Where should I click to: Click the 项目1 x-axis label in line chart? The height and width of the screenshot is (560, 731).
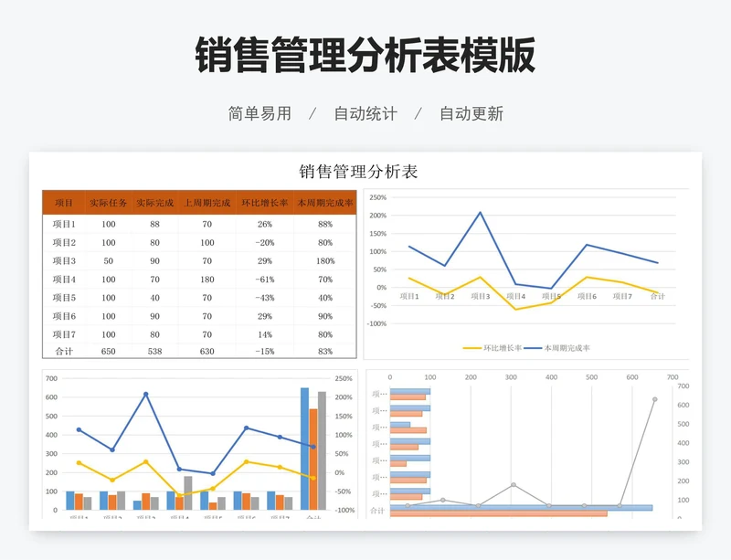point(409,296)
